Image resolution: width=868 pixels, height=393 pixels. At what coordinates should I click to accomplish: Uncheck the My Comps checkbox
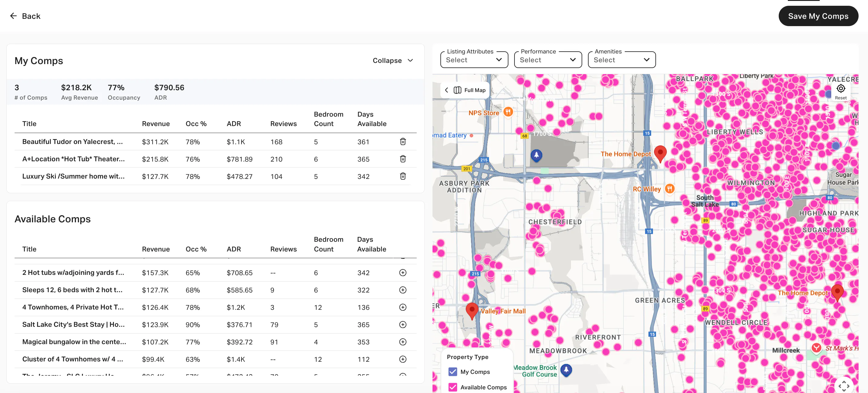tap(453, 372)
